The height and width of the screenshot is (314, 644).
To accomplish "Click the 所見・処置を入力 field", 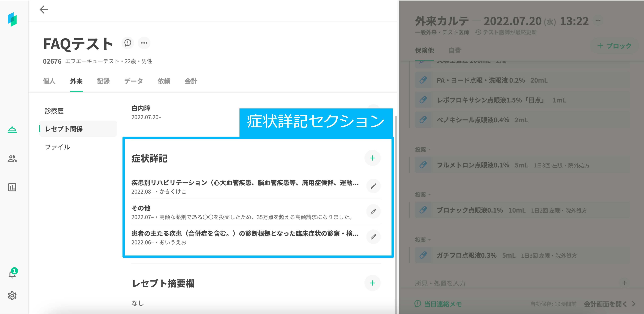I will pyautogui.click(x=441, y=283).
